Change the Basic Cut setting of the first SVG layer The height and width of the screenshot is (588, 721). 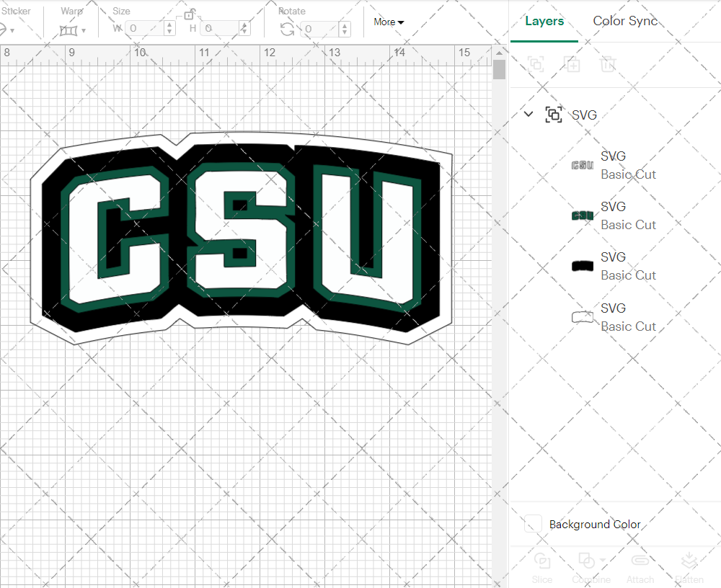click(628, 174)
